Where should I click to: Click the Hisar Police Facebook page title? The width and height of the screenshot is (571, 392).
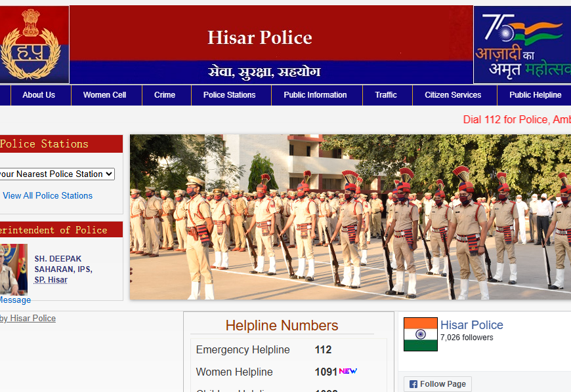471,325
